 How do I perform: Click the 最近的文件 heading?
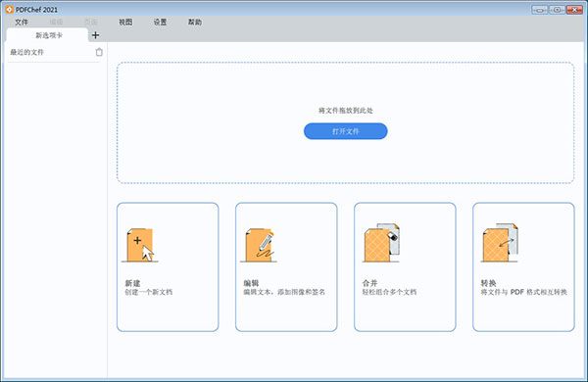tap(27, 52)
